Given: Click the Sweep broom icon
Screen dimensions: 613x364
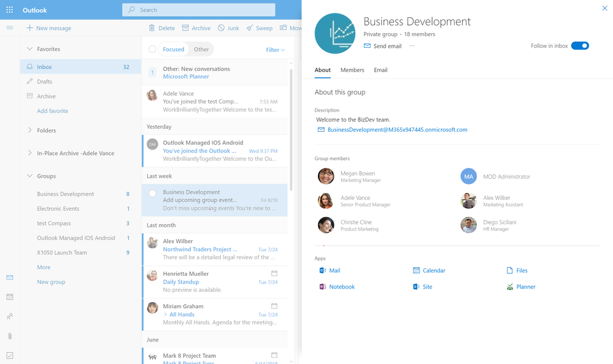Looking at the screenshot, I should tap(249, 28).
